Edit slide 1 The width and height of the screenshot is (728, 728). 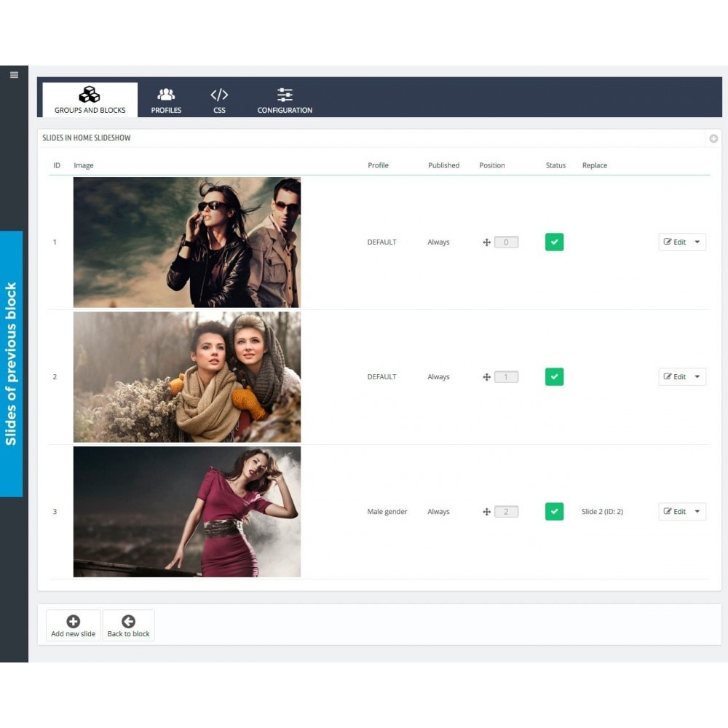click(674, 242)
